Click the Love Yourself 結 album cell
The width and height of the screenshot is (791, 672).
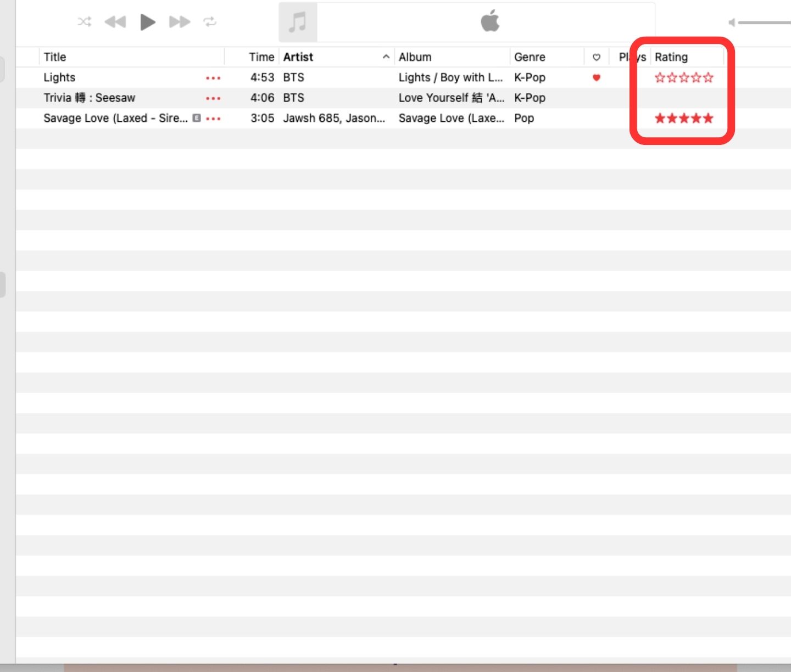coord(452,98)
